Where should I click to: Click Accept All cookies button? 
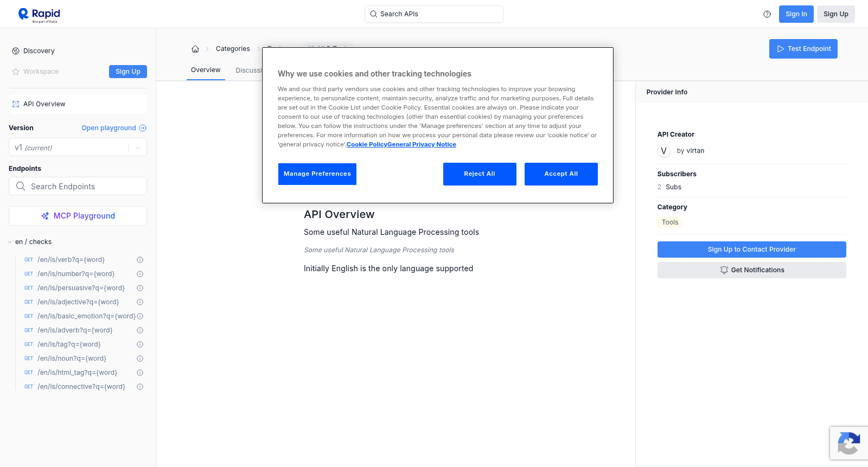click(561, 174)
